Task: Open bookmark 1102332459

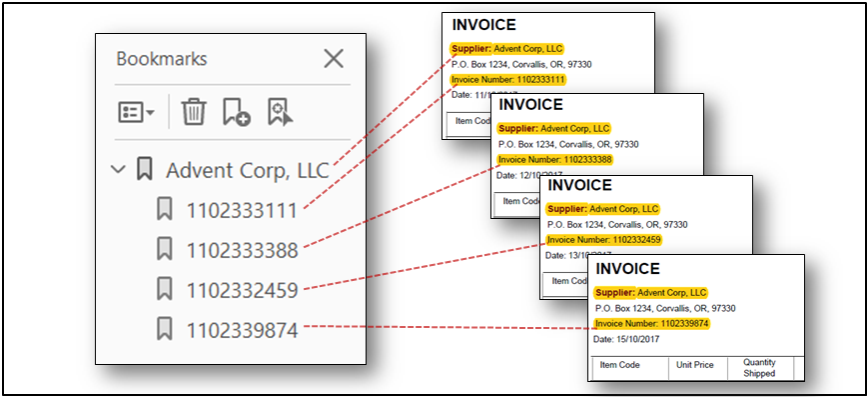Action: coord(242,290)
